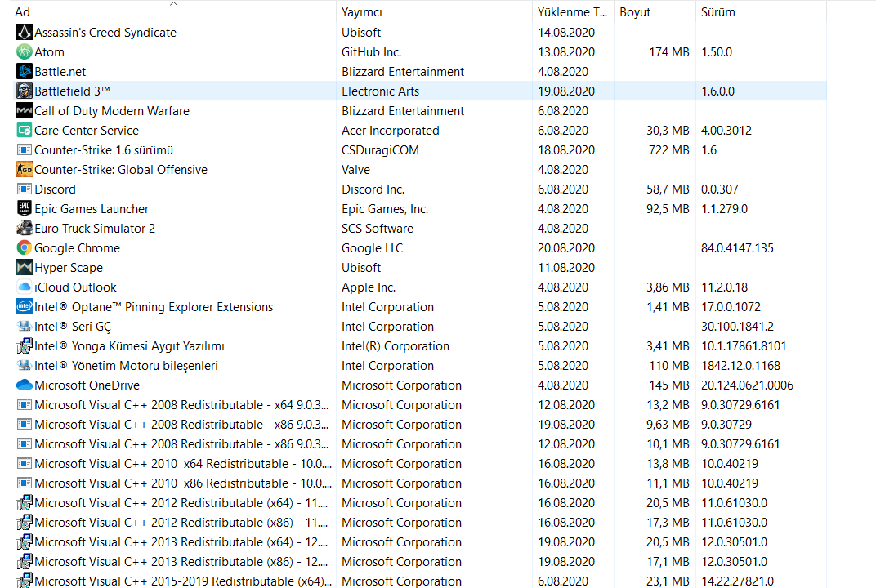The width and height of the screenshot is (876, 588).
Task: Click the 14.22.27821.0 version cell
Action: click(x=737, y=581)
